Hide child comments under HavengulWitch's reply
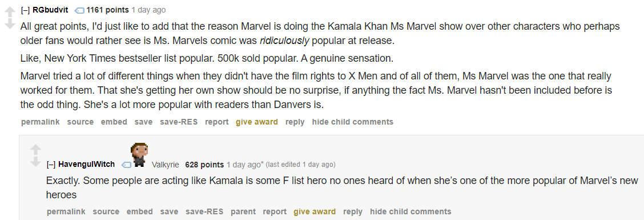The width and height of the screenshot is (644, 220). click(x=410, y=211)
